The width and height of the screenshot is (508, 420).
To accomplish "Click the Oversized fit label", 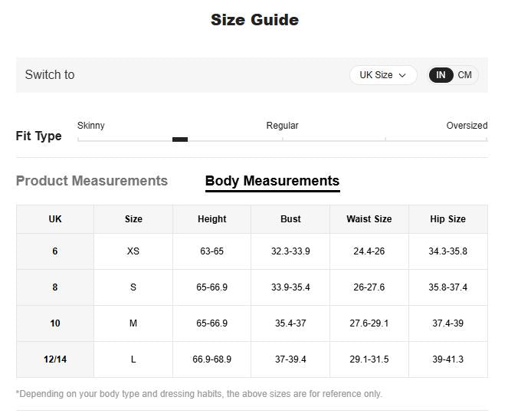I will tap(467, 126).
